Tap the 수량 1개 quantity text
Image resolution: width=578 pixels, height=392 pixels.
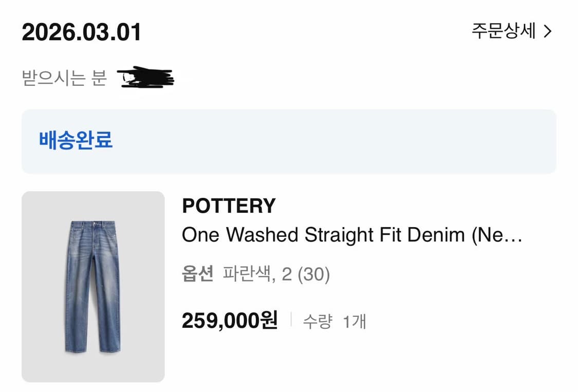tap(335, 320)
